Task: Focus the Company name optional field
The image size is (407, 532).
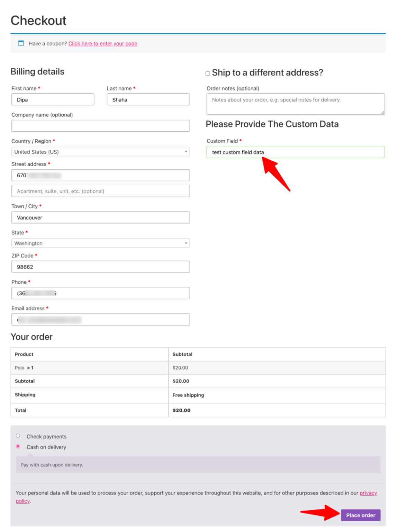Action: (100, 125)
